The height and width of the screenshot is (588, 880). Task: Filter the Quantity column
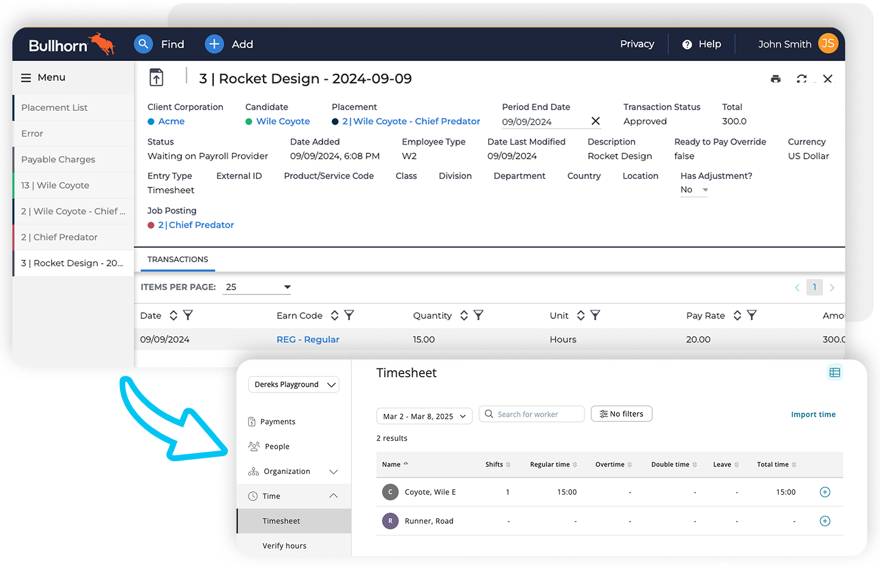[478, 315]
